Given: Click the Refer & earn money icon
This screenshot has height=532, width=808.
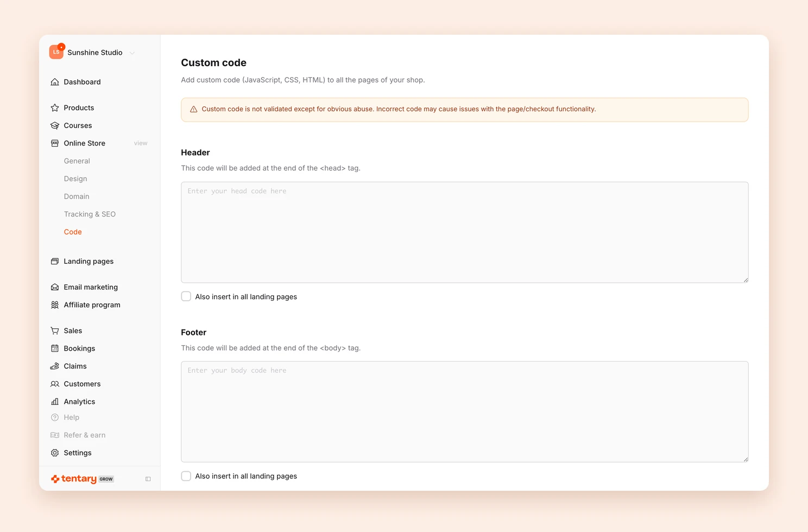Looking at the screenshot, I should [x=55, y=435].
